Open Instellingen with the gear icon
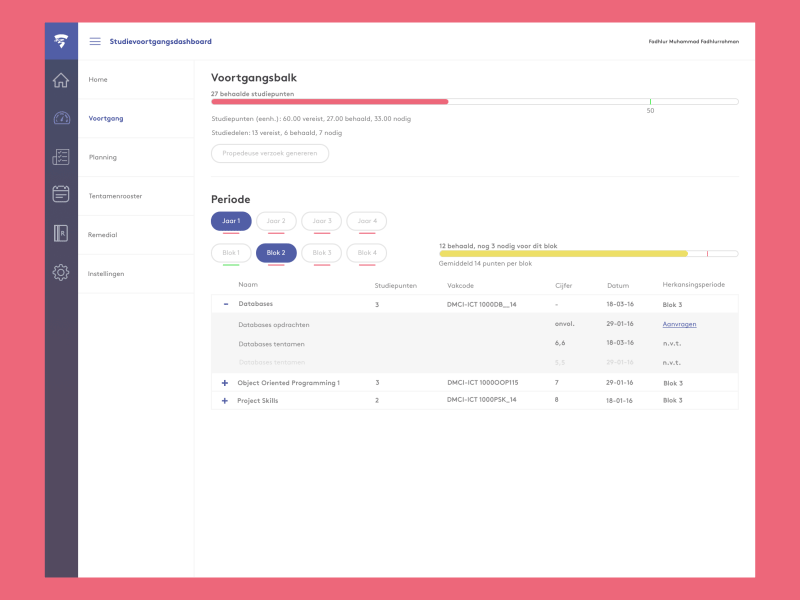 (x=60, y=272)
